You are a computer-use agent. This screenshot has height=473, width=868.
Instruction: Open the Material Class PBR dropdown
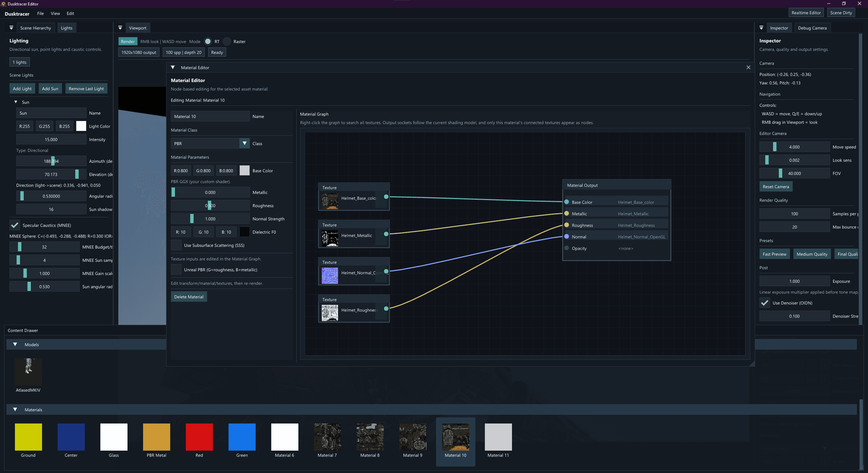click(x=210, y=143)
